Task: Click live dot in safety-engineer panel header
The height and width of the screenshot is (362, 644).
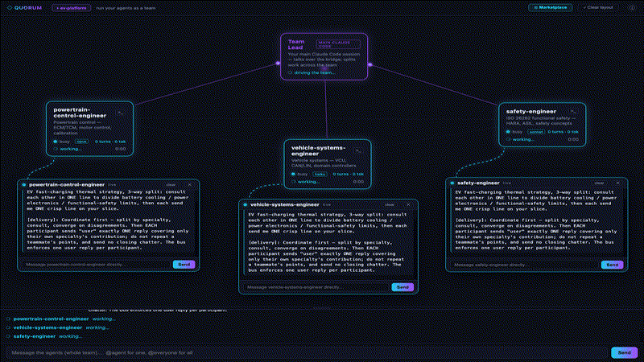Action: pyautogui.click(x=452, y=183)
